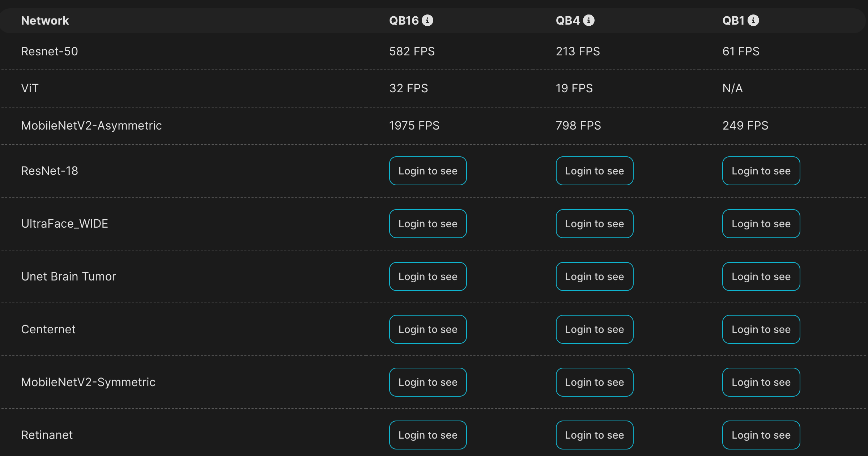This screenshot has height=456, width=868.
Task: Login to see ResNet-18 QB1 performance
Action: [761, 170]
